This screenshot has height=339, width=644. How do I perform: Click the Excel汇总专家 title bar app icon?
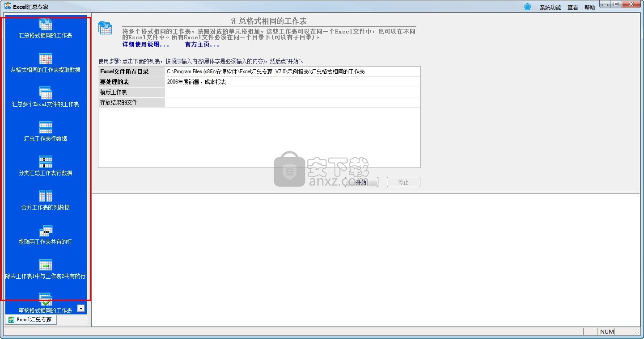(x=8, y=7)
